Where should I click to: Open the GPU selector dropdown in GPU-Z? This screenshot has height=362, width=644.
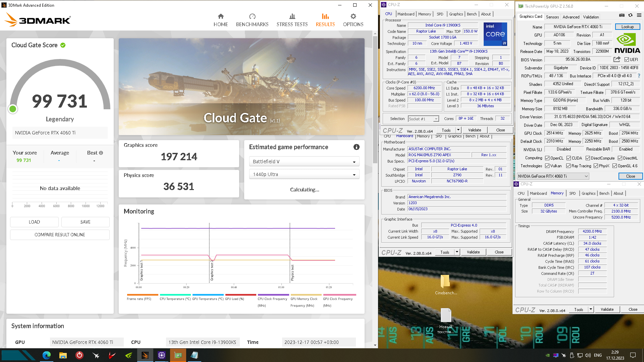(553, 176)
